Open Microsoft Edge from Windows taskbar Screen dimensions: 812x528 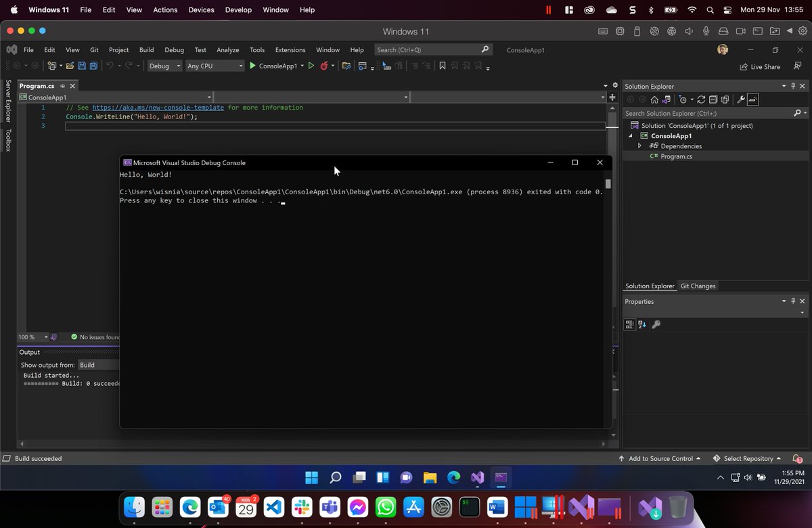pos(453,477)
